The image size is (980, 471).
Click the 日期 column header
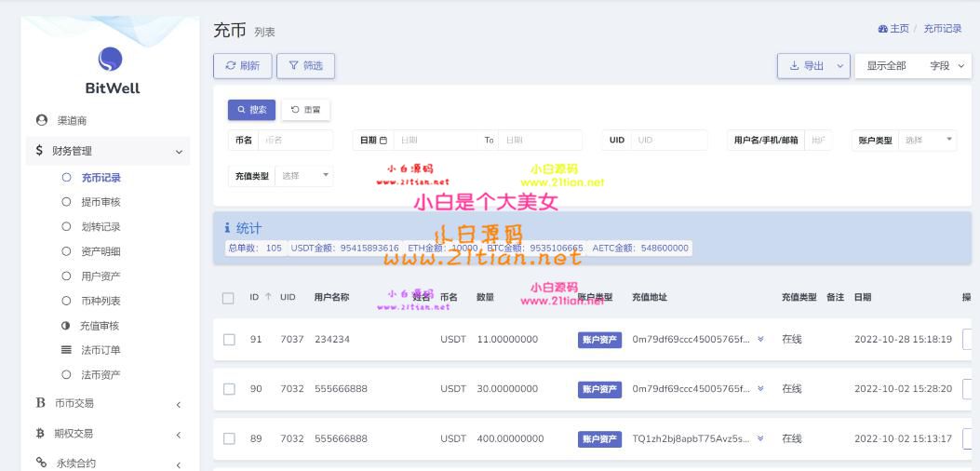pos(863,297)
